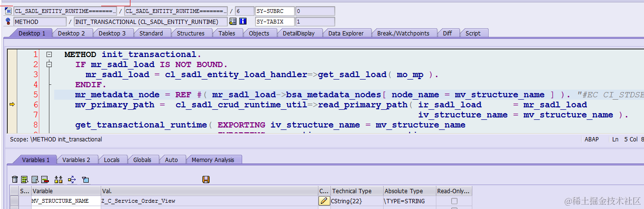
Task: Click the SY-TABIX field
Action: (275, 22)
